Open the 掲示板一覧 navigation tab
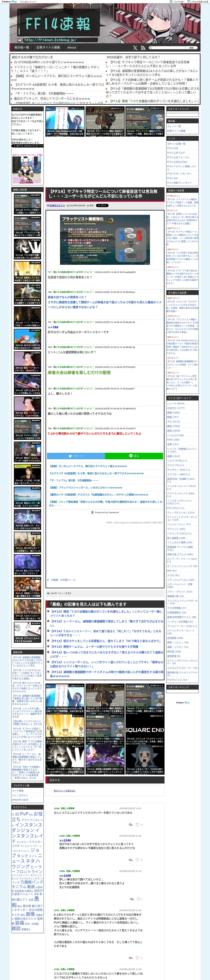The height and width of the screenshot is (980, 210). tap(22, 48)
